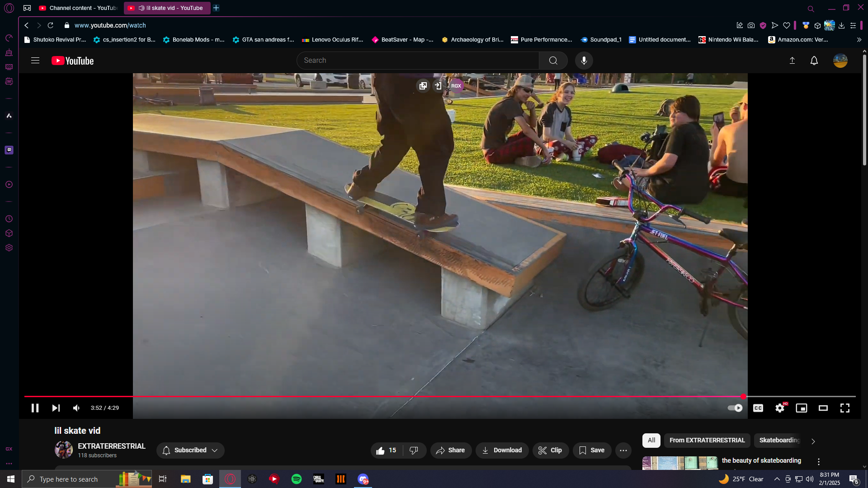Pause the video playback
Screen dimensions: 868x488
tap(35, 408)
